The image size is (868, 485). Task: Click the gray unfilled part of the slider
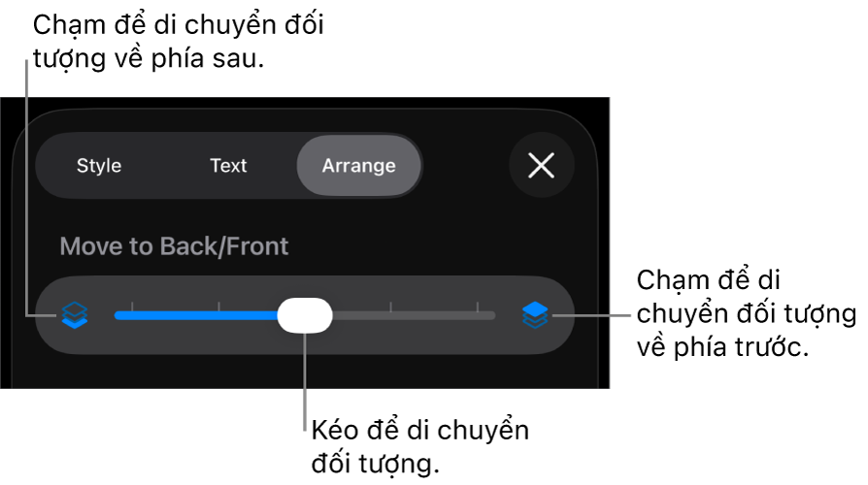click(417, 315)
